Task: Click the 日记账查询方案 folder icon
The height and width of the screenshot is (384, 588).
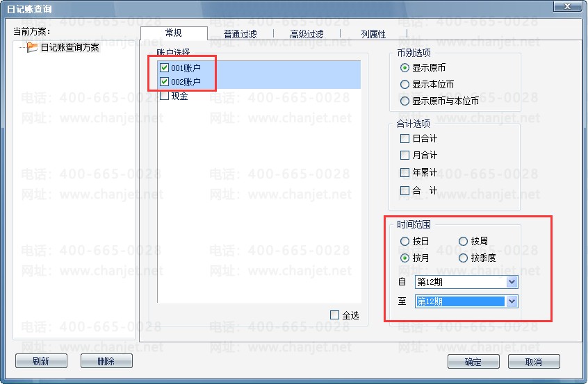Action: click(32, 47)
